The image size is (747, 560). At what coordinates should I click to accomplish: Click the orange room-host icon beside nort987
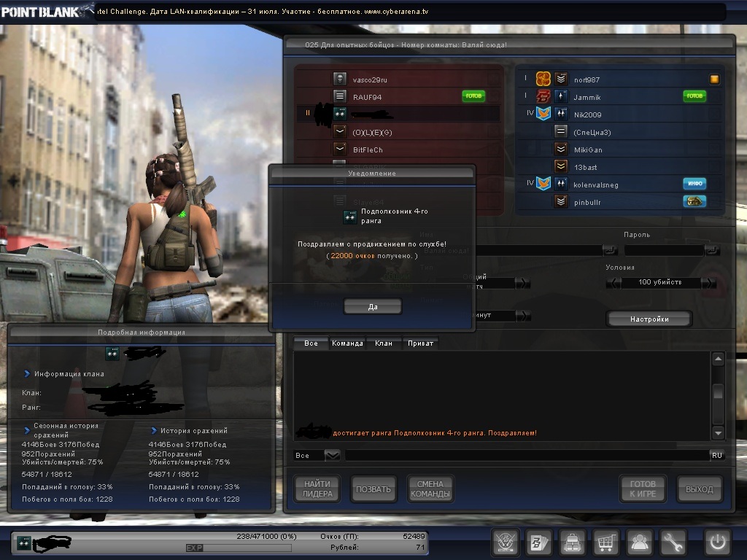pos(715,79)
